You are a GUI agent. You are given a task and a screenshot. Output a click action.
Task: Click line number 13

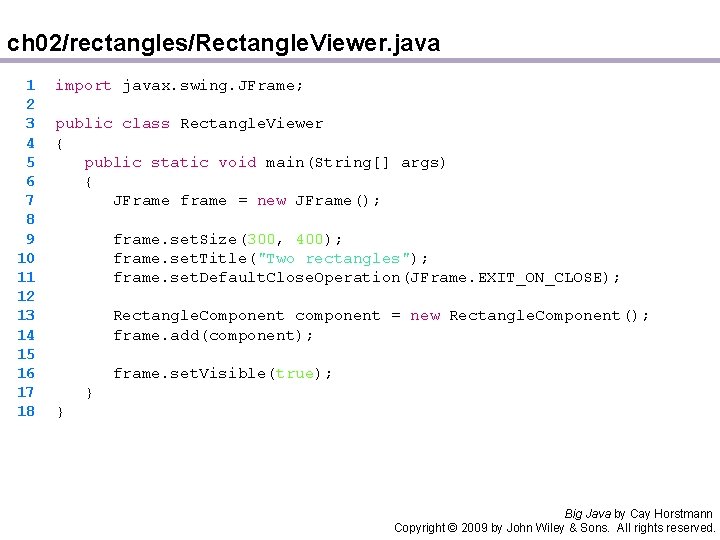26,315
